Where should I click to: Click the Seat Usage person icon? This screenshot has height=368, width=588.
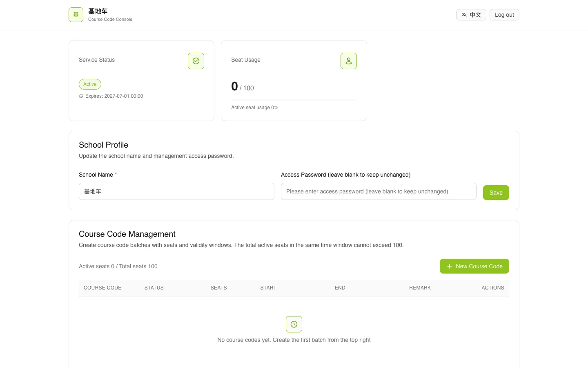coord(349,61)
